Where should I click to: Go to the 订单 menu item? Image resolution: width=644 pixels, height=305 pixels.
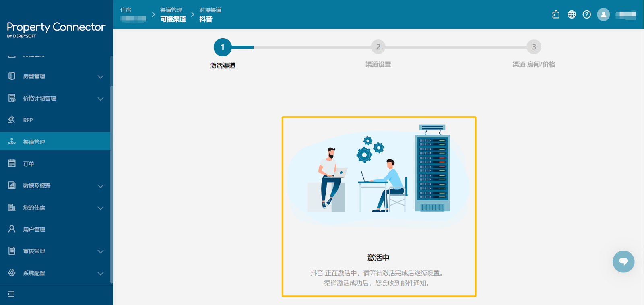tap(55, 163)
